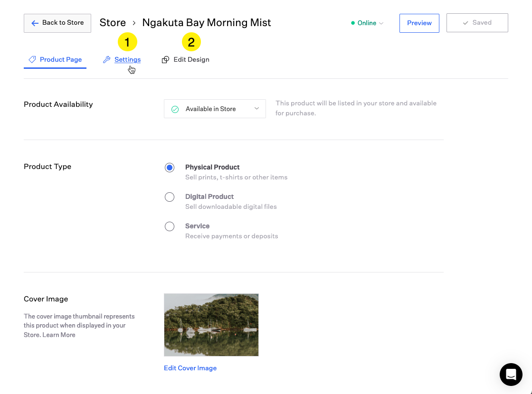Image resolution: width=532 pixels, height=394 pixels.
Task: Choose the Digital Product option
Action: [170, 197]
